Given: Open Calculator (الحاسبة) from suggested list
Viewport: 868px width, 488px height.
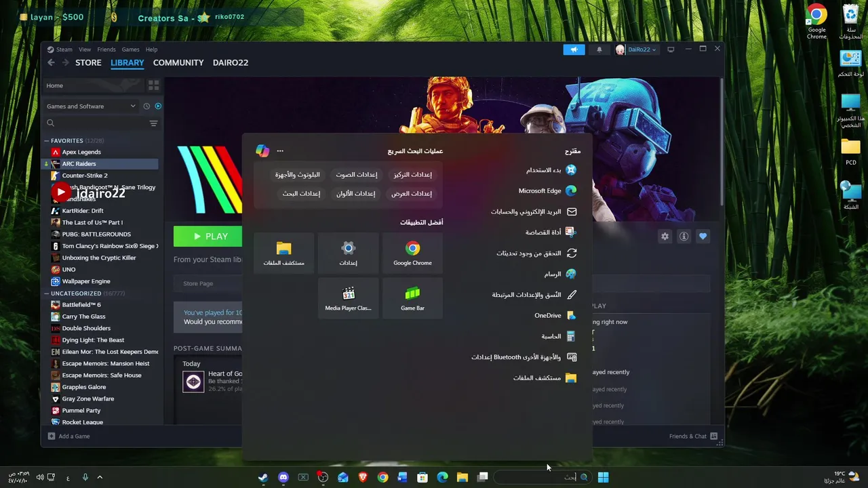Looking at the screenshot, I should pos(558,336).
